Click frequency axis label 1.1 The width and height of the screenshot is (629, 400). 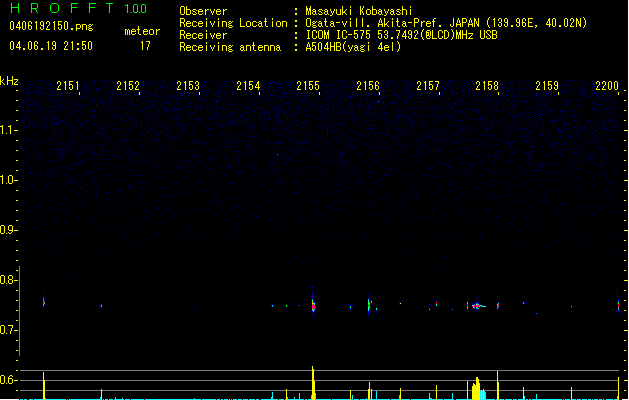8,130
